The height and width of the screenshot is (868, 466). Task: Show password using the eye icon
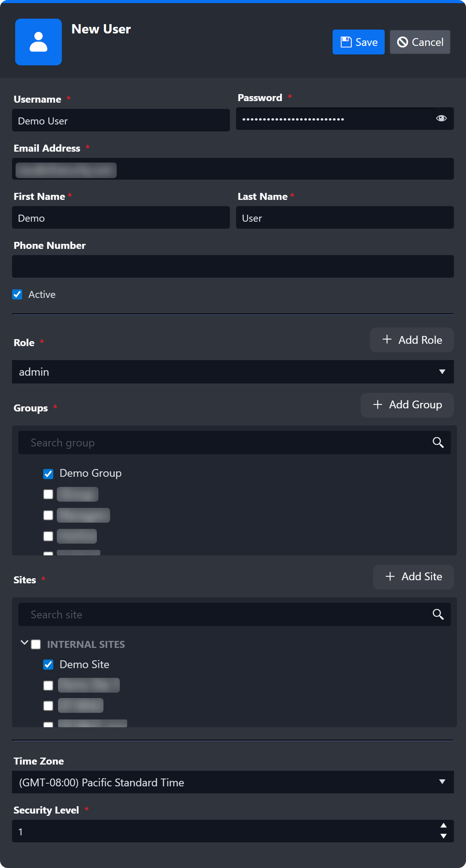click(441, 118)
